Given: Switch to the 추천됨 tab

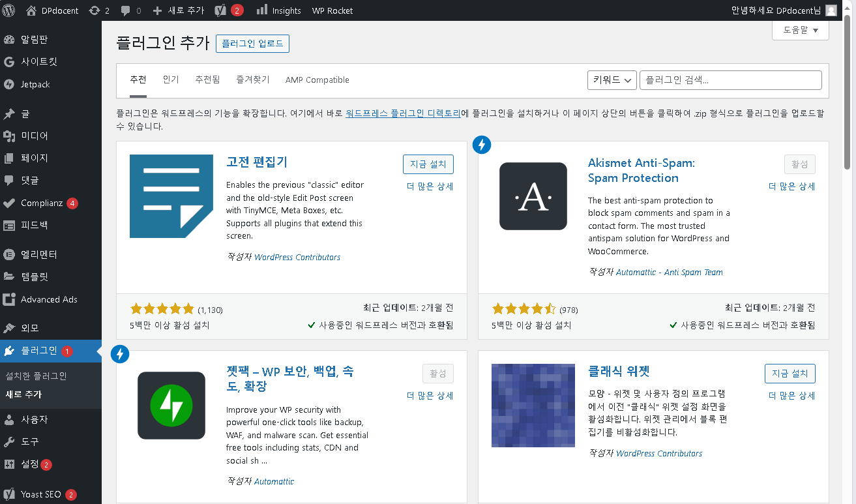Looking at the screenshot, I should (207, 80).
